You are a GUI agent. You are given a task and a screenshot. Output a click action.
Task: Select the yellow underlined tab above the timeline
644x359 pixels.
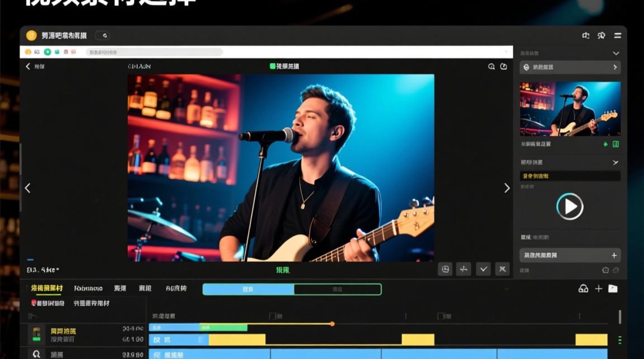pos(46,288)
